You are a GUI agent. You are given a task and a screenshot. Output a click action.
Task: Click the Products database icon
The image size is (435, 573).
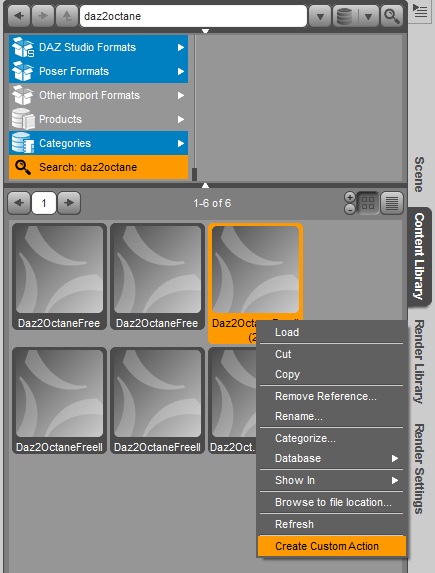pyautogui.click(x=23, y=119)
